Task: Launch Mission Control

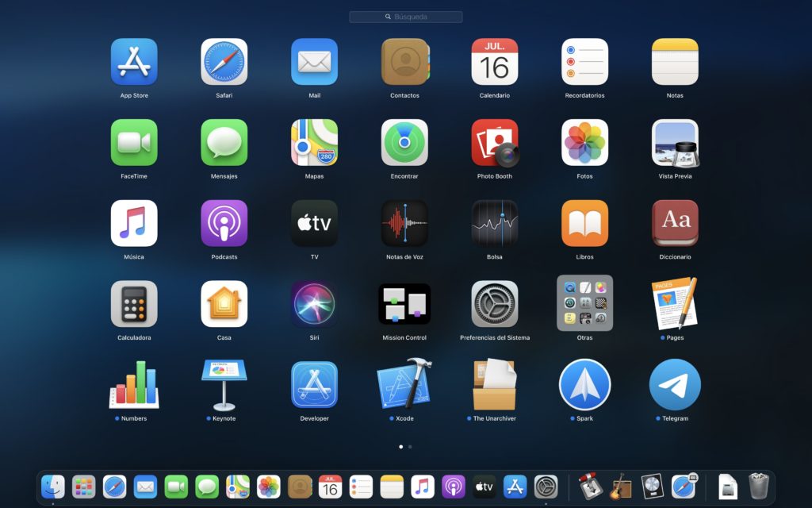Action: (404, 304)
